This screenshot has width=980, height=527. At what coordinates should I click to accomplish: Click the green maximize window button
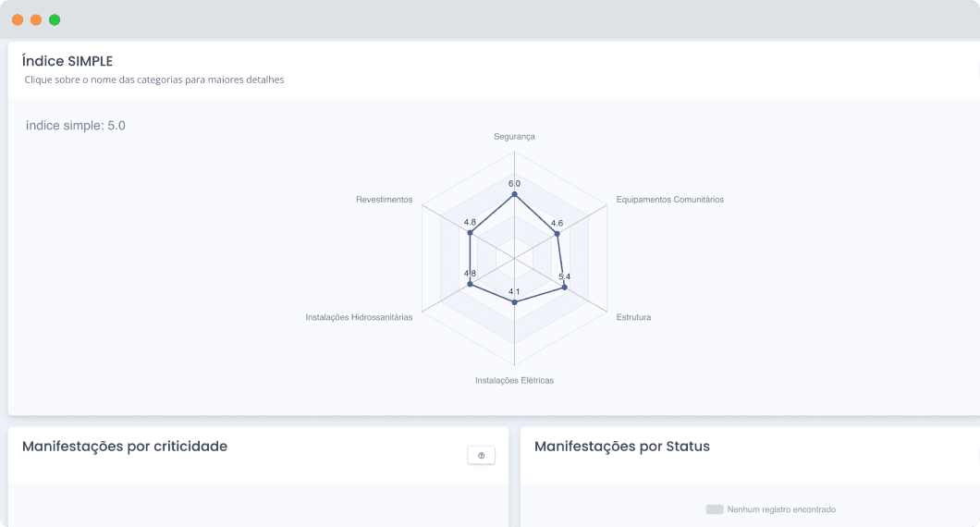point(55,19)
